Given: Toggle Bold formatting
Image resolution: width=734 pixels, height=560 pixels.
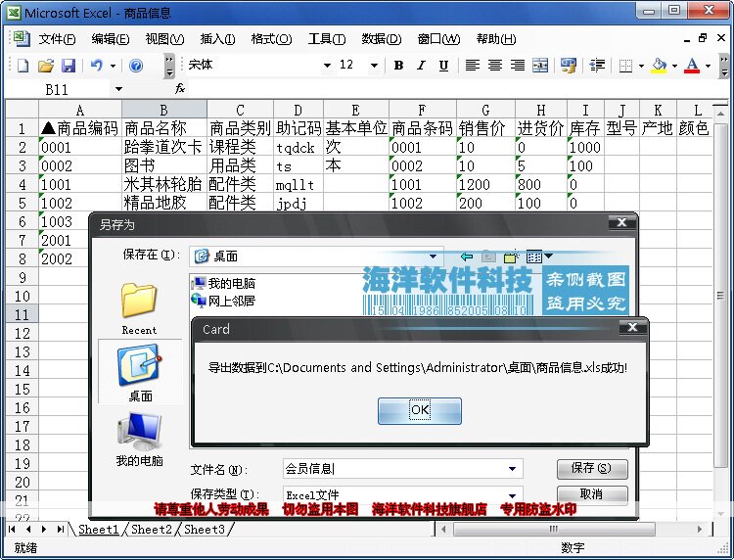Looking at the screenshot, I should pyautogui.click(x=398, y=66).
